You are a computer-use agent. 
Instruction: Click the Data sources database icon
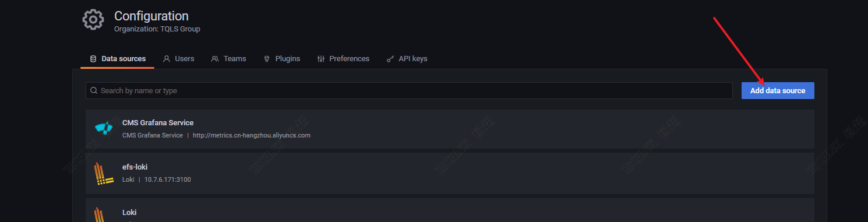[93, 59]
